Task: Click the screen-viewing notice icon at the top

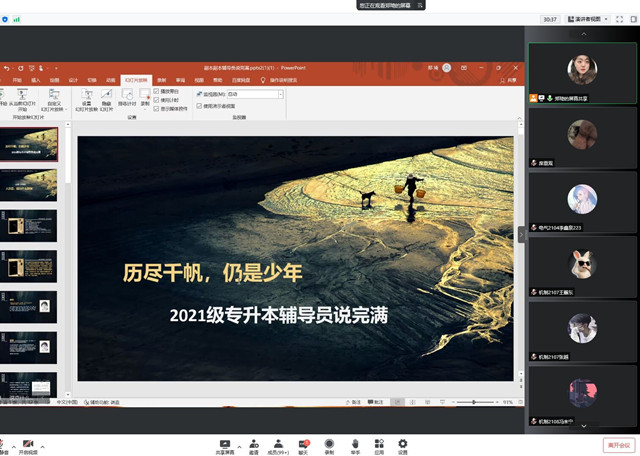Action: [x=420, y=5]
